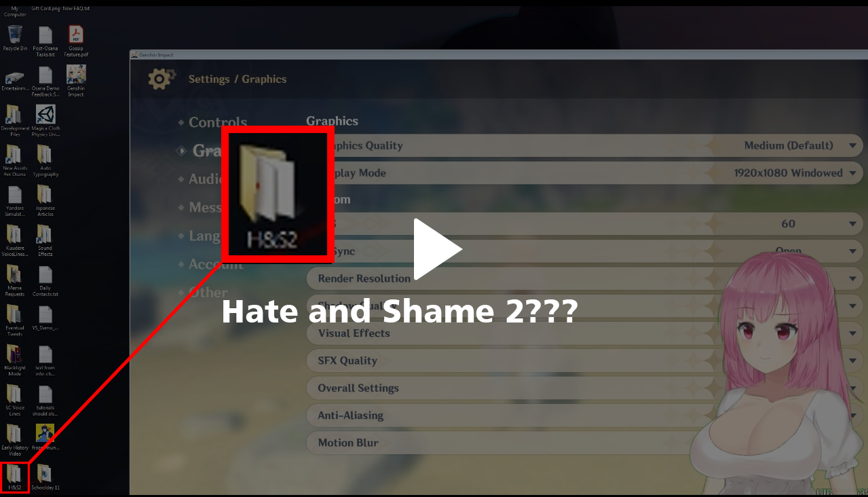Switch to the Account settings tab

coord(216,264)
